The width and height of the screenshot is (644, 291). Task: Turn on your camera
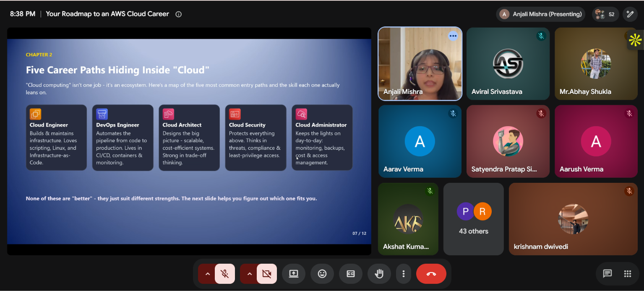click(x=267, y=274)
